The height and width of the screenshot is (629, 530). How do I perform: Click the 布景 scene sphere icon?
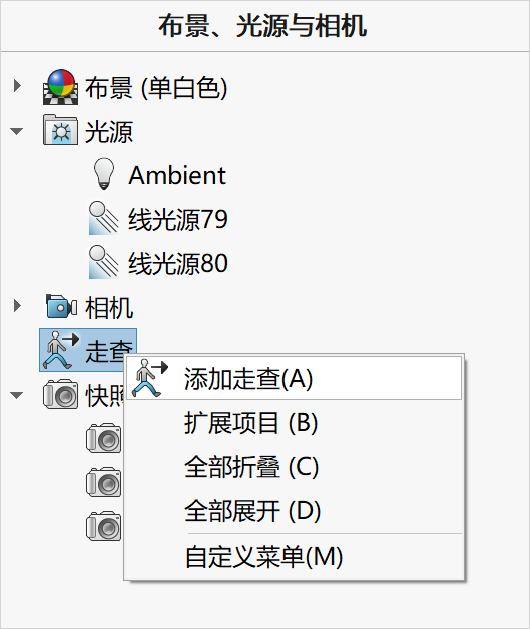61,87
